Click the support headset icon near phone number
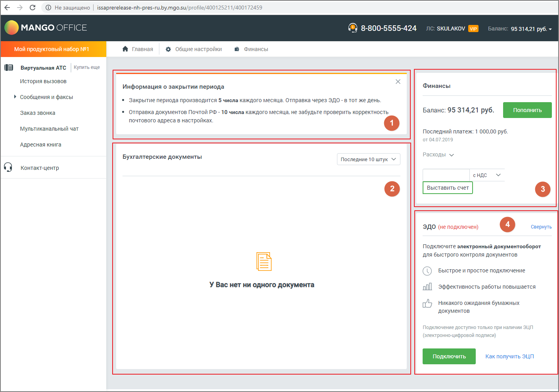 (352, 28)
